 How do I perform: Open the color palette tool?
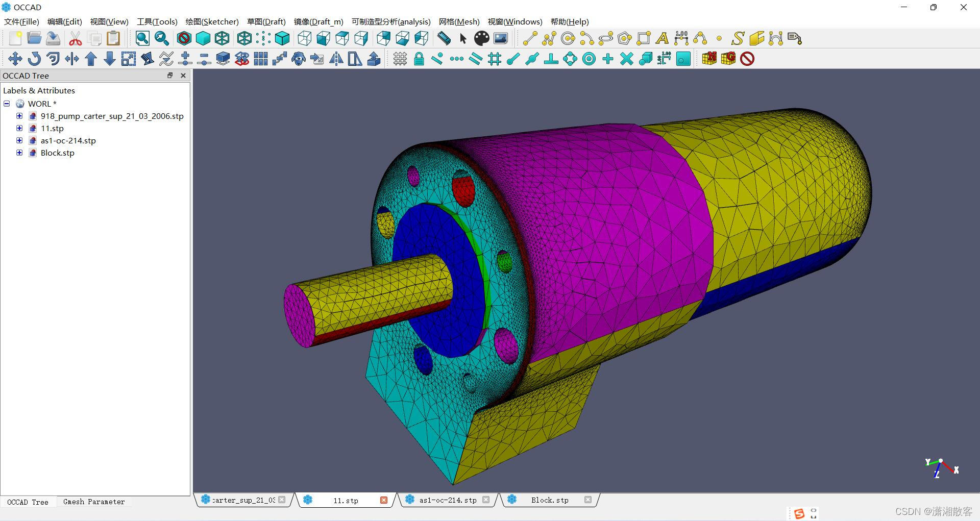coord(481,38)
